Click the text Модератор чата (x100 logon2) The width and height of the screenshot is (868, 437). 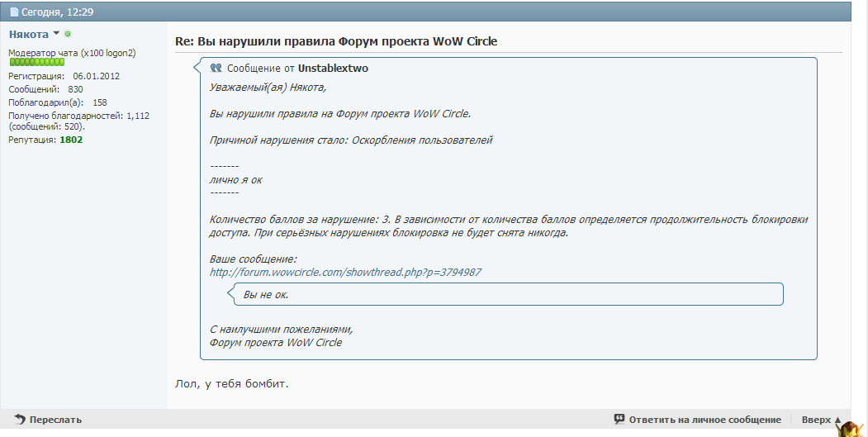72,53
